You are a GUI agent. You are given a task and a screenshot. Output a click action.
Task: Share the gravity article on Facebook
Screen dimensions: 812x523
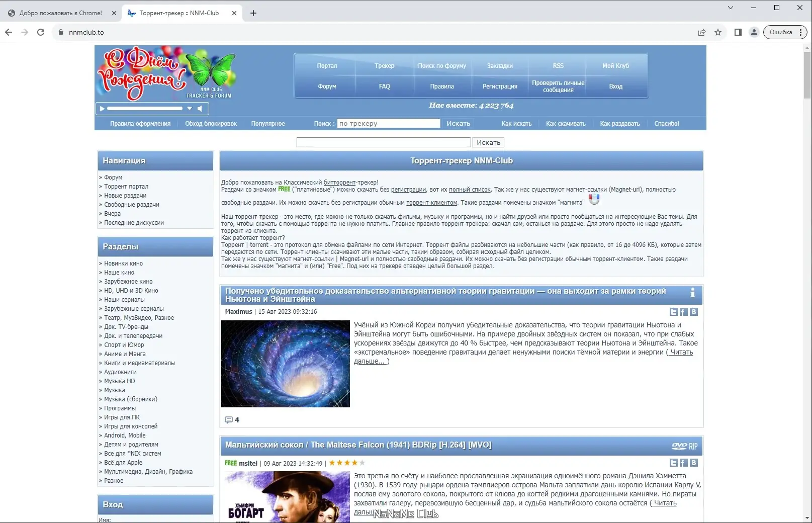point(684,312)
